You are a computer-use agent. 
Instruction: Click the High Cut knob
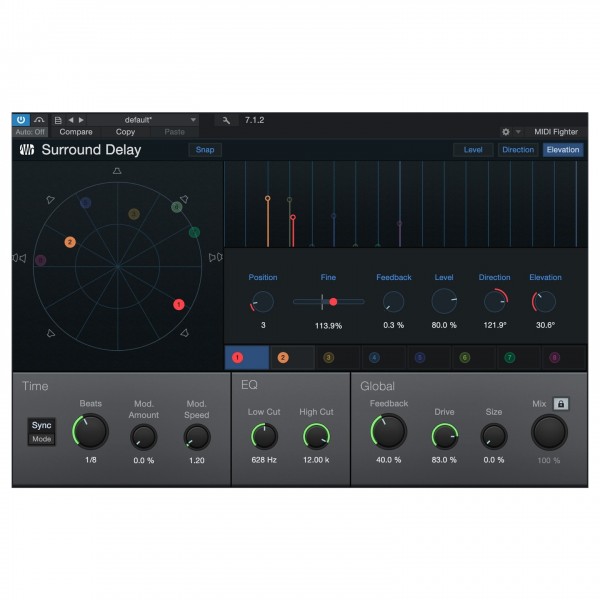(316, 436)
